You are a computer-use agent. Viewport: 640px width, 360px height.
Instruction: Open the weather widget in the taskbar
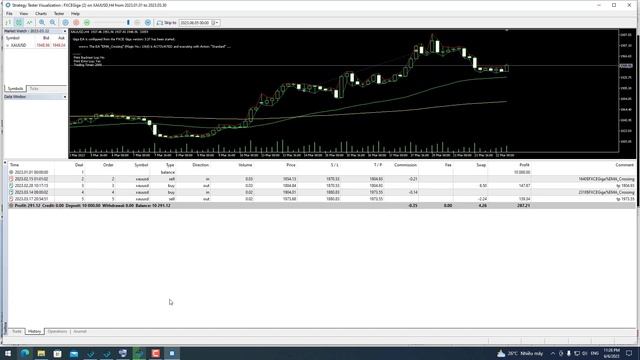[520, 353]
